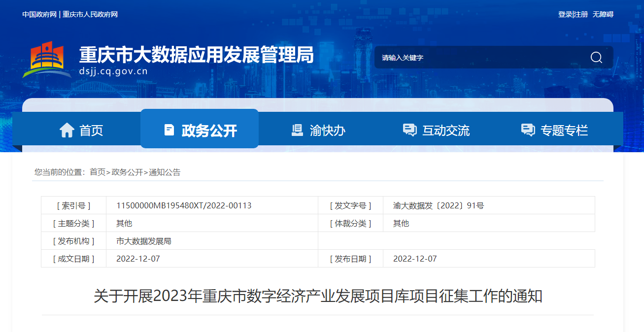644x332 pixels.
Task: Go to 首页 in the breadcrumb
Action: (x=98, y=172)
